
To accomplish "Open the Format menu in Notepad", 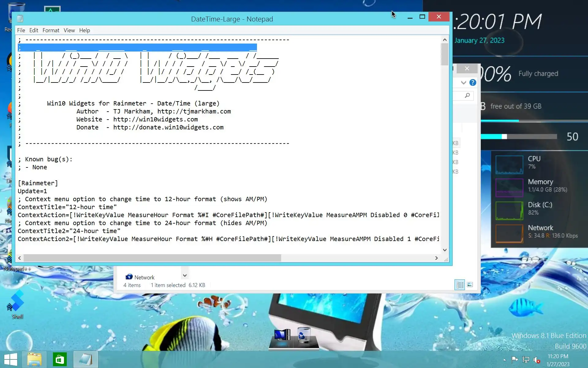I will tap(51, 30).
